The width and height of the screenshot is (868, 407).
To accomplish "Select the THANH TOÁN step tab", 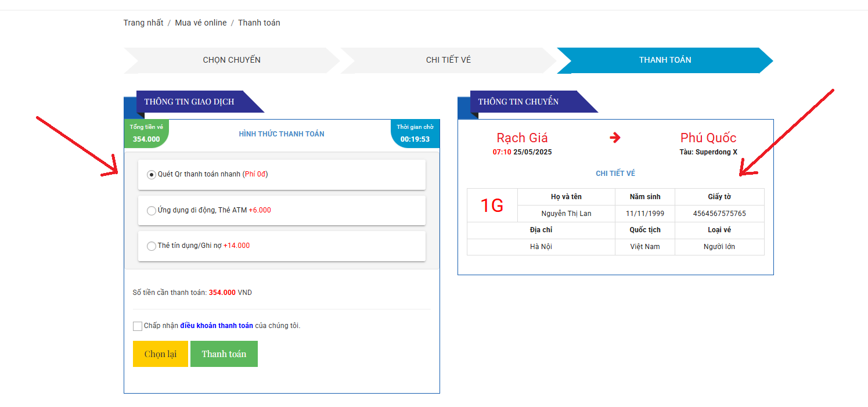I will (665, 60).
